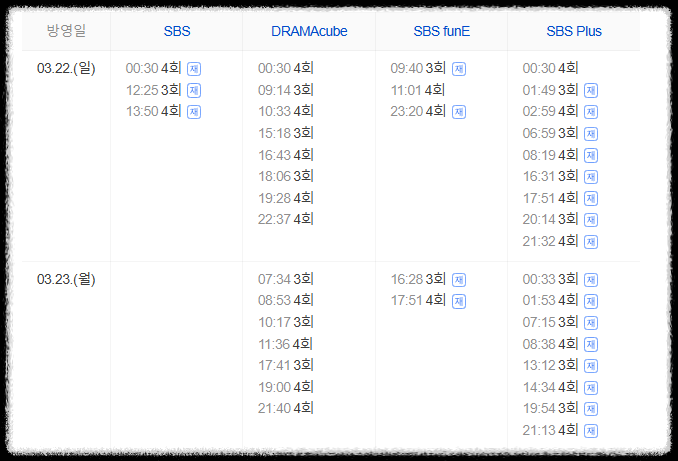678x461 pixels.
Task: Select the SBS Plus 00:30 4회 entry
Action: (550, 68)
